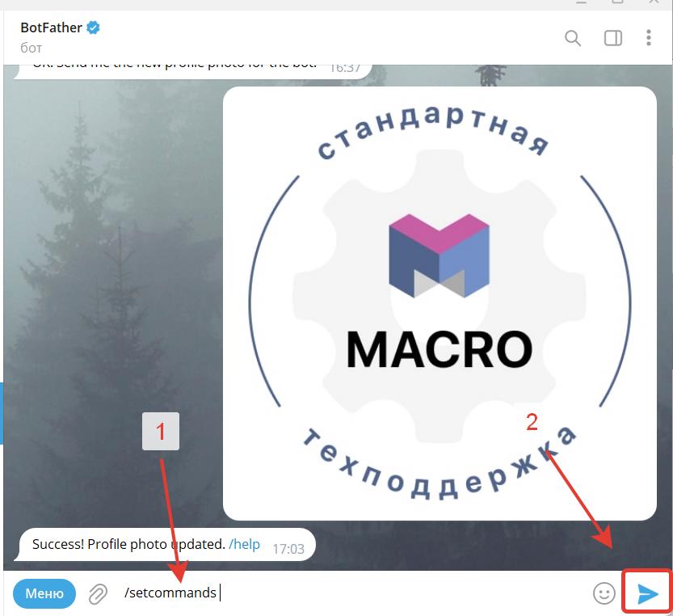Open search in the BotFather chat
The image size is (673, 616).
pyautogui.click(x=573, y=38)
